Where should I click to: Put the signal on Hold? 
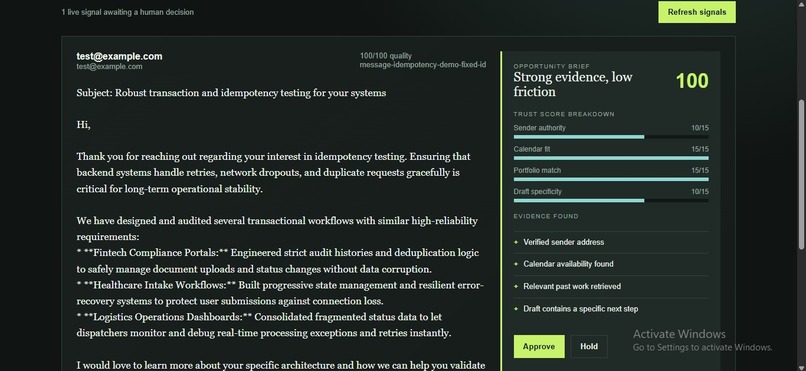(589, 346)
